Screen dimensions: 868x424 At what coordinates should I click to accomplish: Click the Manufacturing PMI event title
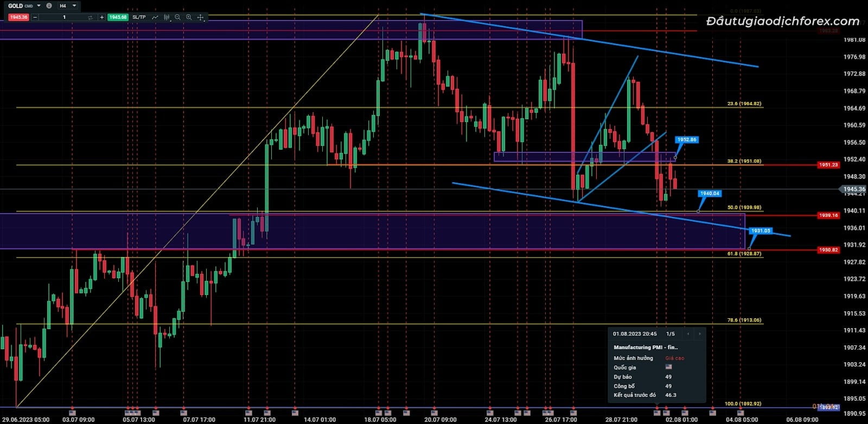646,348
